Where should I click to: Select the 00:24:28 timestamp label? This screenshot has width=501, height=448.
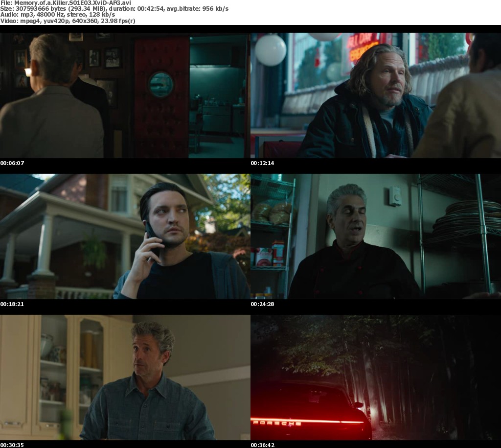pyautogui.click(x=262, y=304)
